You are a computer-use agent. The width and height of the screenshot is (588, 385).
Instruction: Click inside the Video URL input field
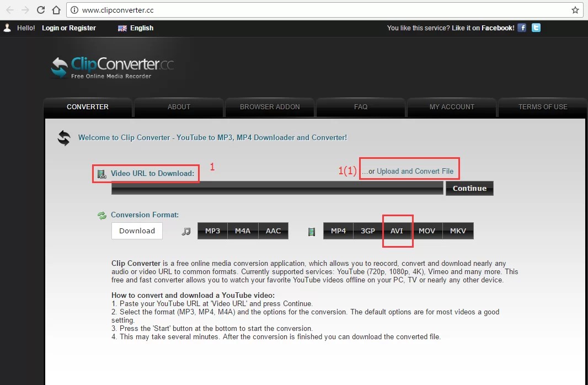tap(276, 188)
